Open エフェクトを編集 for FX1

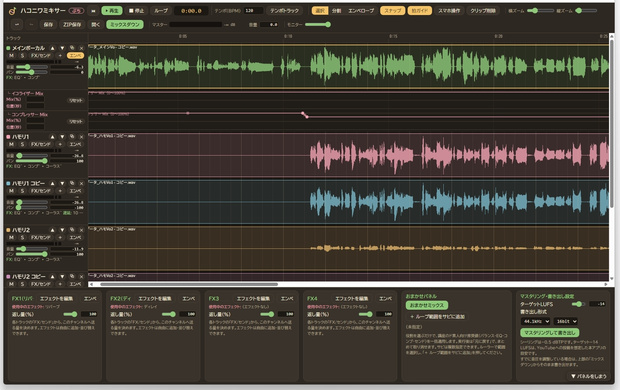coord(56,299)
